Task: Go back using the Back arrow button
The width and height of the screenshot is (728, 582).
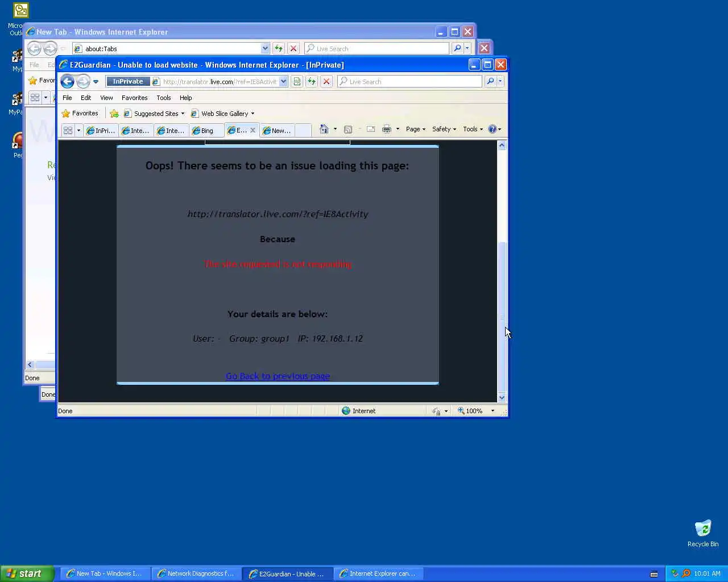Action: click(x=67, y=82)
